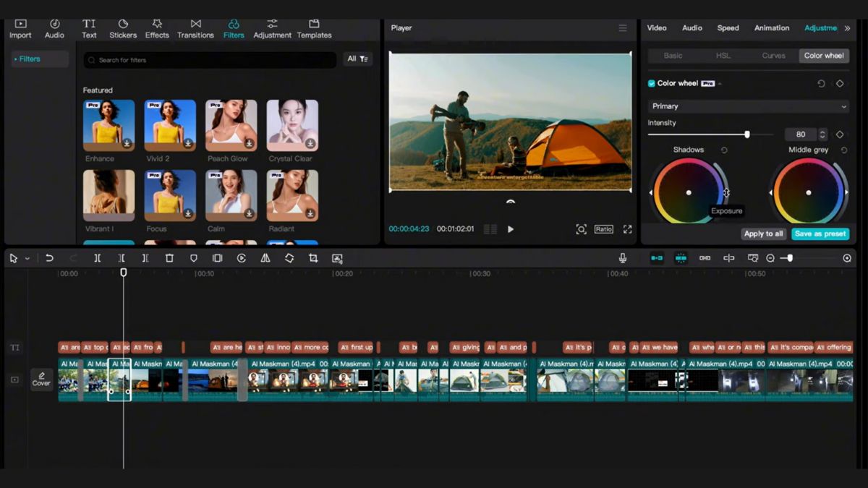Click the Undo icon above the timeline
Viewport: 868px width, 488px height.
coord(49,258)
